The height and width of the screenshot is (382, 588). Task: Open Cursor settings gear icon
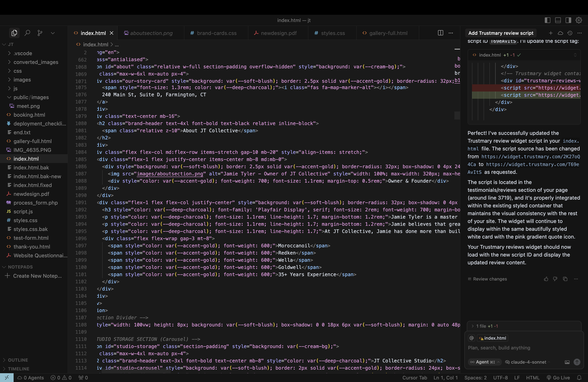point(579,20)
